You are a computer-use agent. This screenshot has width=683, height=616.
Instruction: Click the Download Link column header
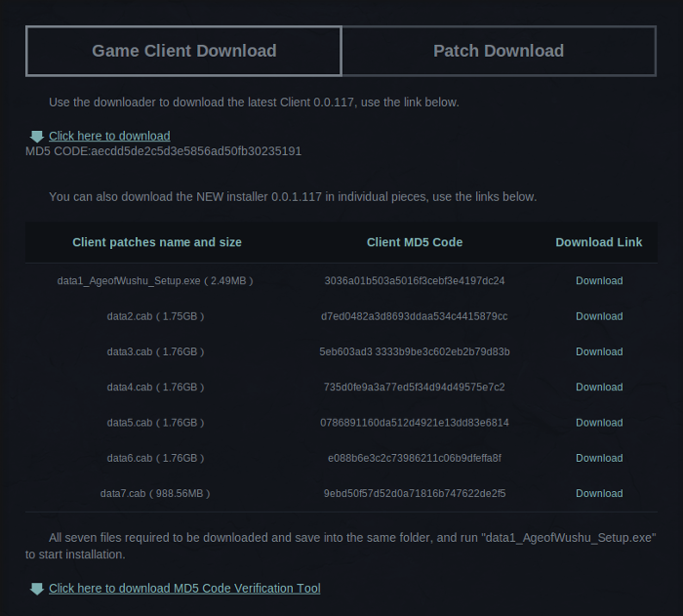click(x=599, y=242)
